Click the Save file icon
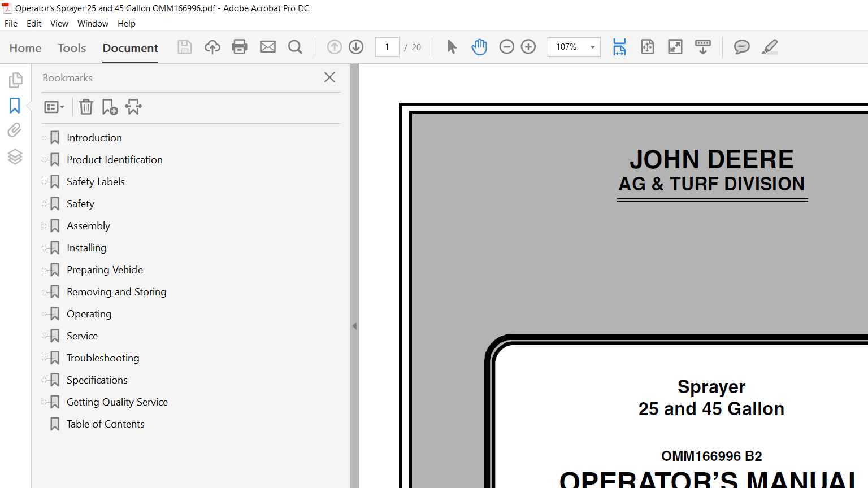Viewport: 868px width, 488px height. [185, 47]
